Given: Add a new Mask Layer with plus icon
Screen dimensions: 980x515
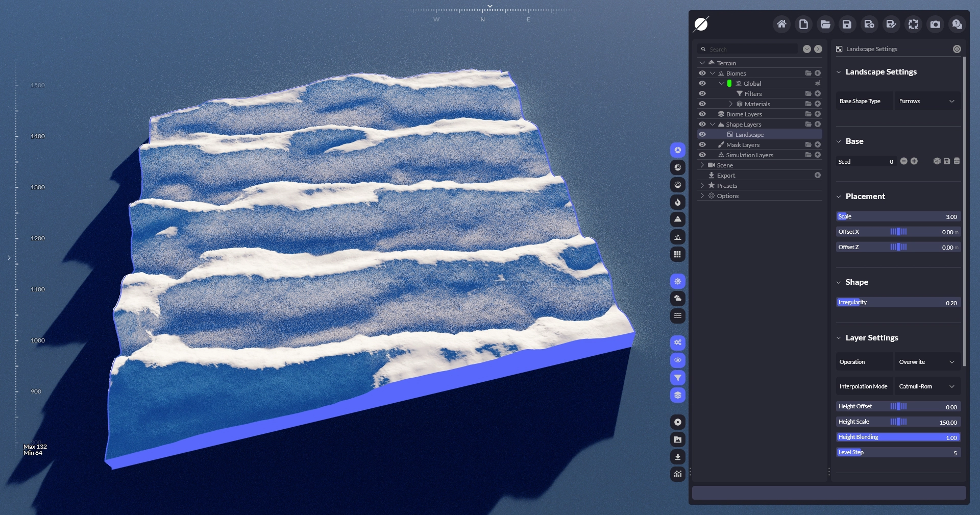Looking at the screenshot, I should pyautogui.click(x=818, y=145).
